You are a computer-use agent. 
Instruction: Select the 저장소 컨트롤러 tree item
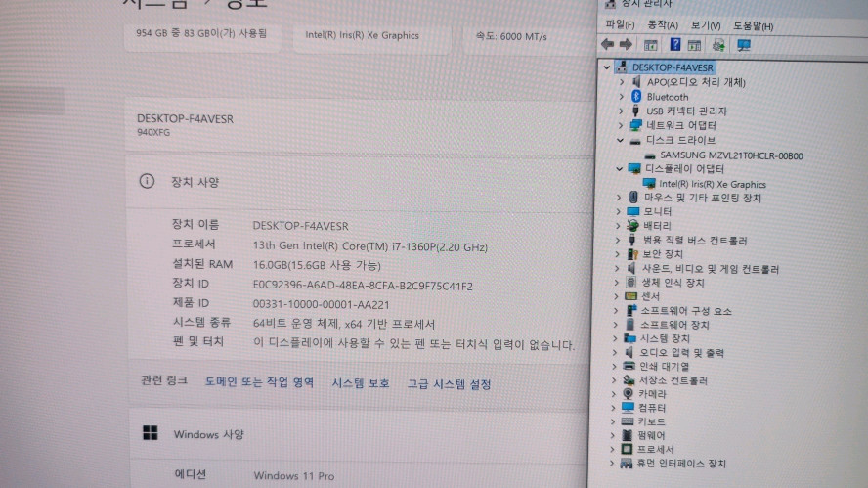(673, 380)
